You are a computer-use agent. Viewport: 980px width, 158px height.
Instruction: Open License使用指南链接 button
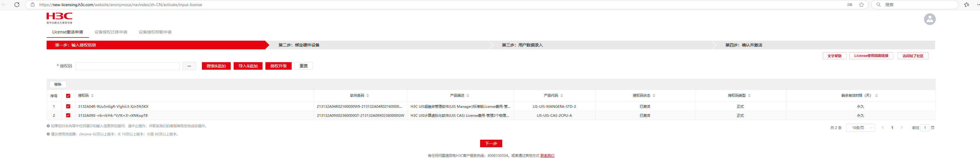(871, 56)
